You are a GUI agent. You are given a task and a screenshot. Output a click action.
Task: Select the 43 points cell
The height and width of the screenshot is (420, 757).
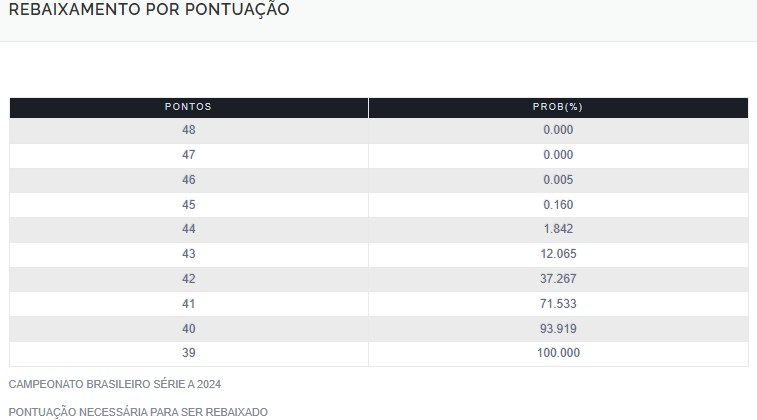point(189,254)
